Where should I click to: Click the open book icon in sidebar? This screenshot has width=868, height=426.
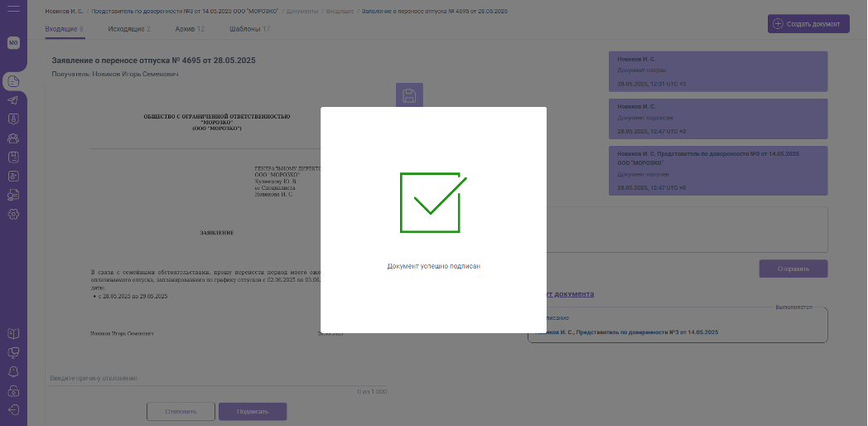pos(13,334)
